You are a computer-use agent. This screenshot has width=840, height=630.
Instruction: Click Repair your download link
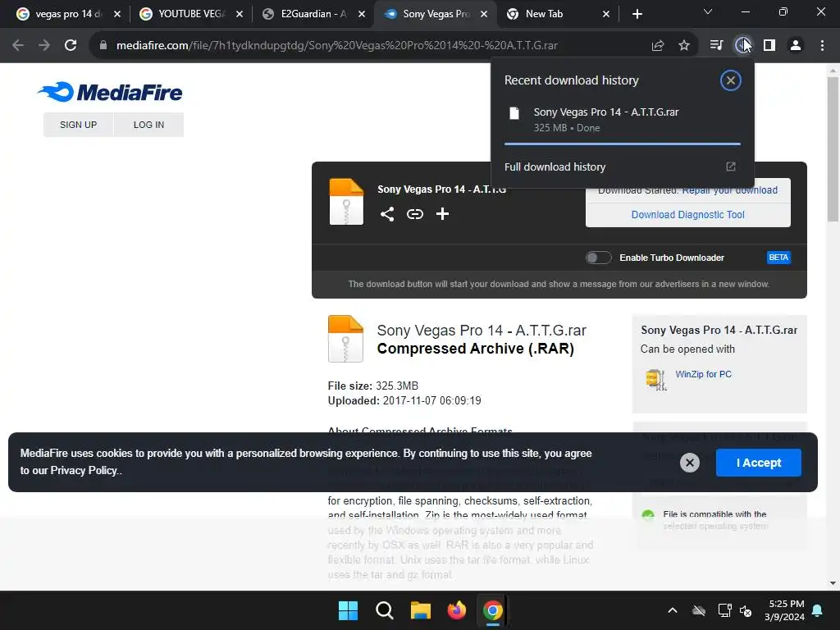coord(729,190)
